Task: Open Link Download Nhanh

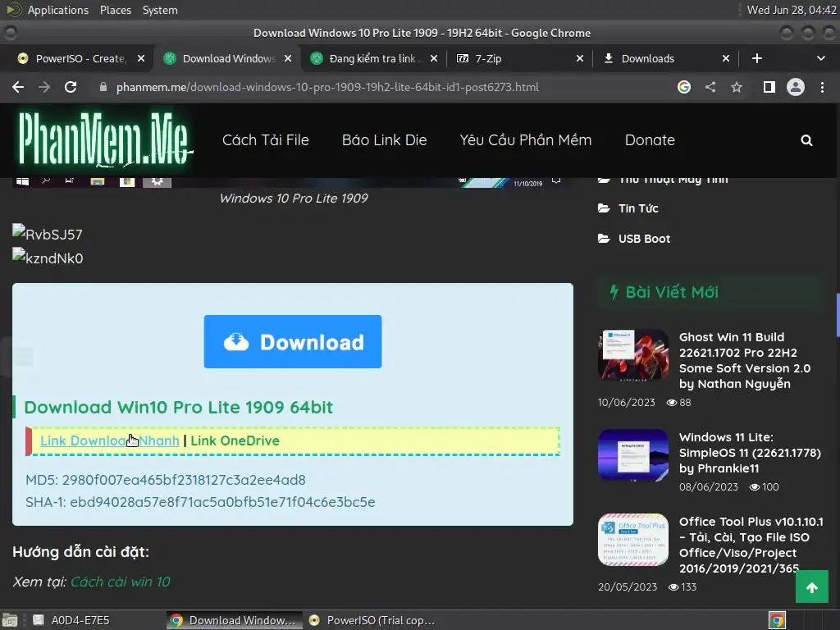Action: tap(110, 441)
